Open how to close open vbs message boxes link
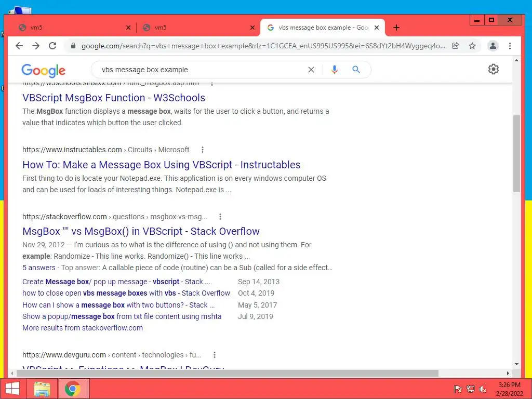Image resolution: width=532 pixels, height=399 pixels. click(x=126, y=293)
